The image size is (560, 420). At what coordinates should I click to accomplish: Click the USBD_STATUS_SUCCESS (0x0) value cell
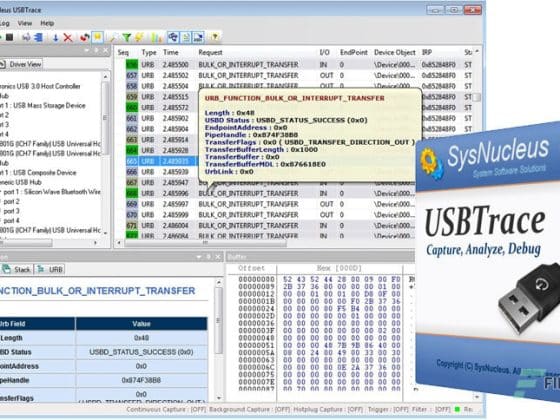pos(141,352)
